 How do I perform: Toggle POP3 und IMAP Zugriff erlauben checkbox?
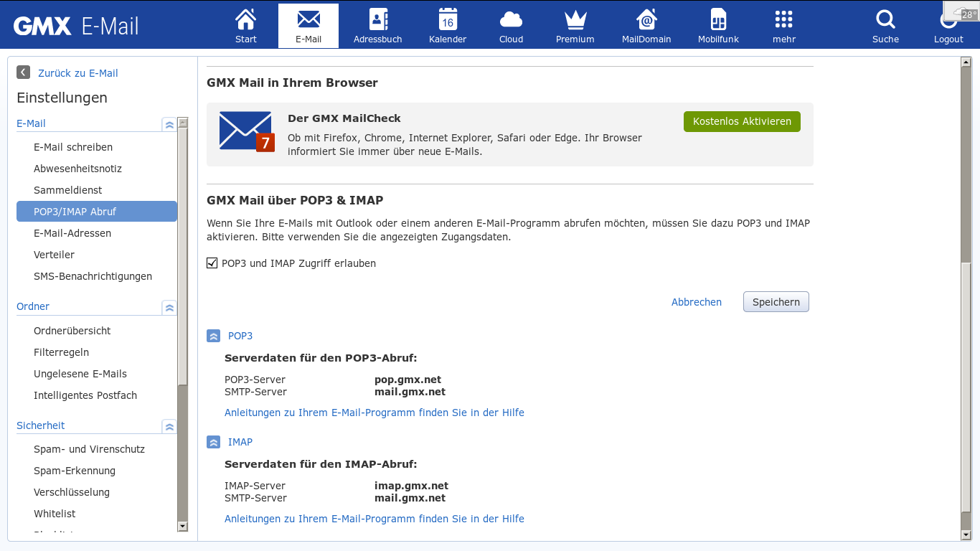(x=212, y=263)
